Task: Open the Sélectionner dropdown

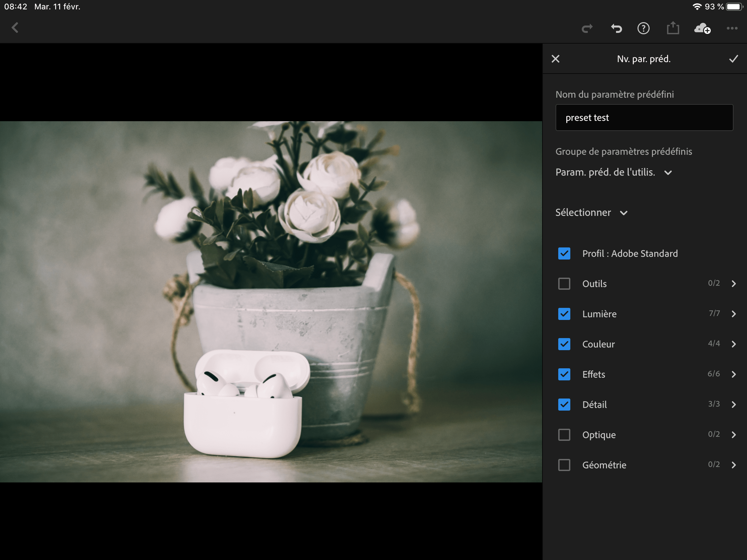Action: tap(591, 213)
